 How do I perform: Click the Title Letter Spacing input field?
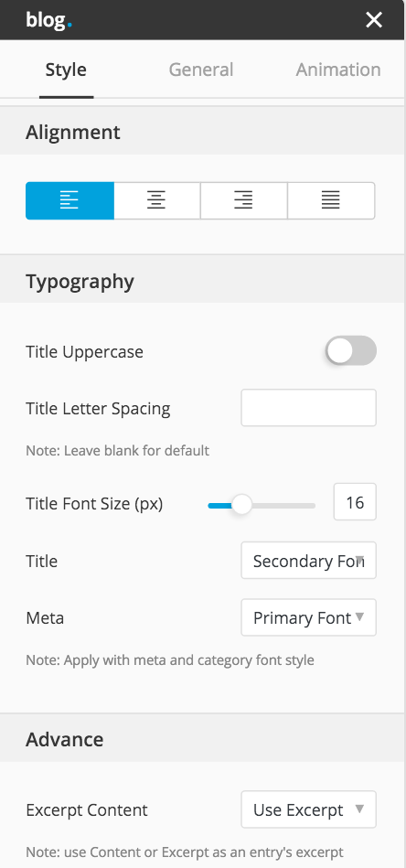coord(309,408)
